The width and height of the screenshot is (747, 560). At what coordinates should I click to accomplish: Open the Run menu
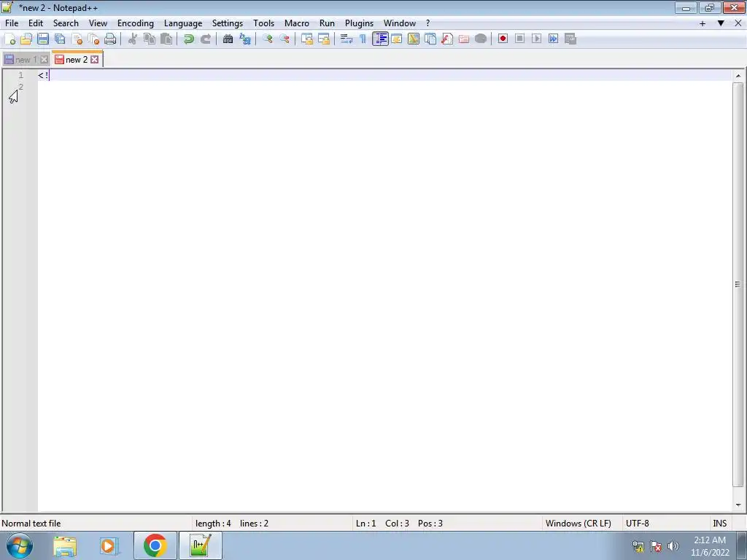[x=327, y=23]
